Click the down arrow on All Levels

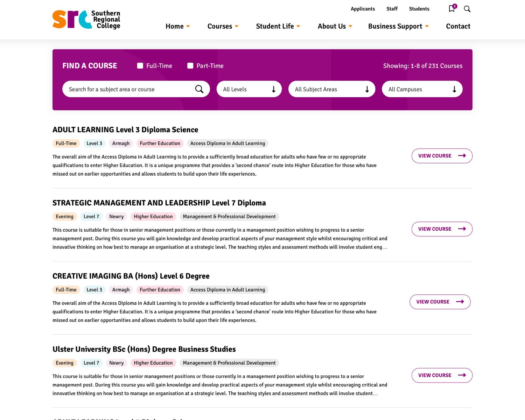[x=274, y=89]
